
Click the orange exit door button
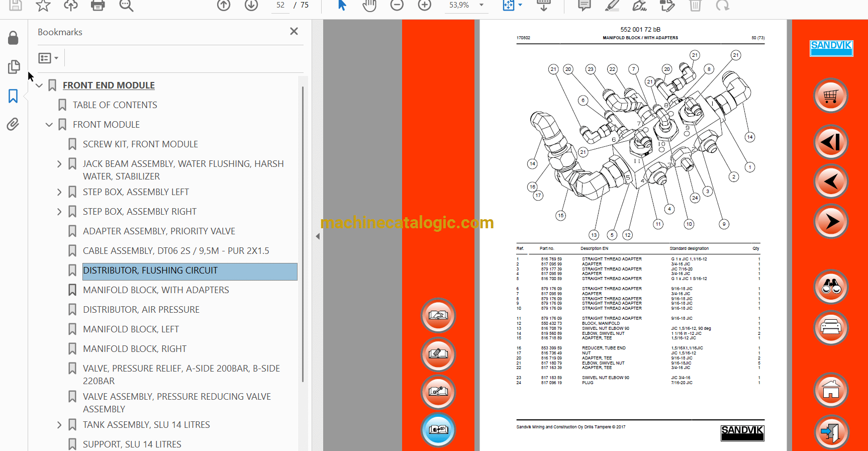point(831,432)
